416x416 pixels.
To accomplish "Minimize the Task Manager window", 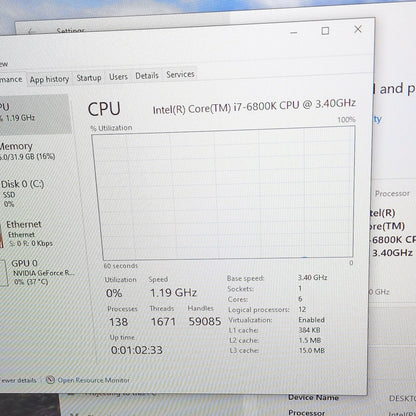I will pyautogui.click(x=294, y=32).
